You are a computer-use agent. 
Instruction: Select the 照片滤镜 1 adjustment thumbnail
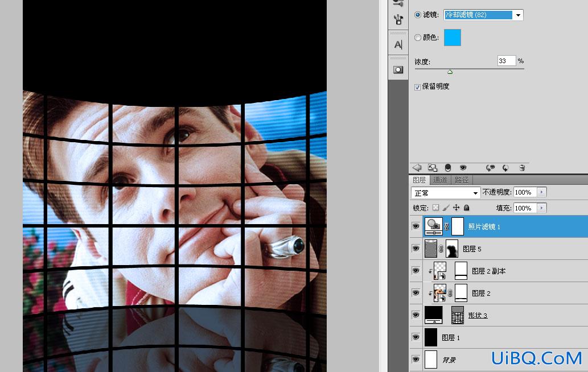(434, 226)
